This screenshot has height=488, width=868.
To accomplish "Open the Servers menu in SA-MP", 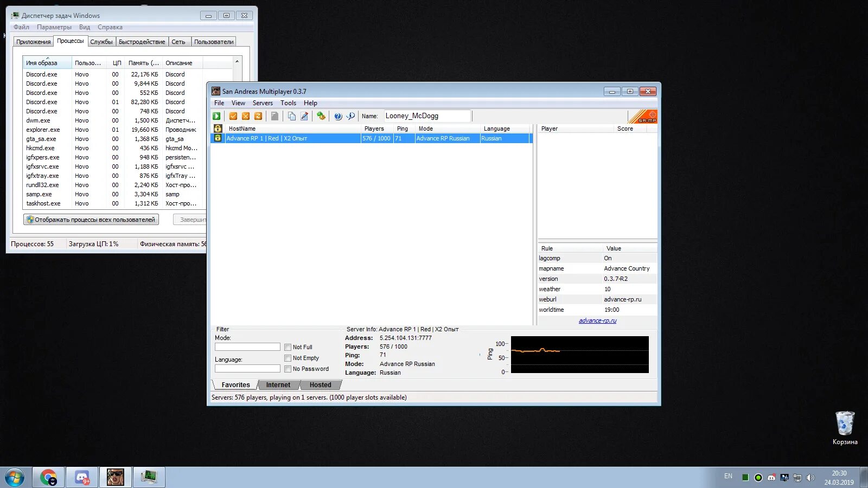I will [x=263, y=103].
